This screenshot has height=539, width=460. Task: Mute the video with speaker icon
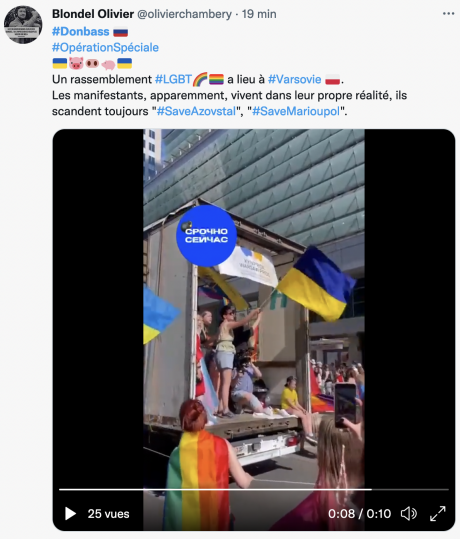point(409,514)
